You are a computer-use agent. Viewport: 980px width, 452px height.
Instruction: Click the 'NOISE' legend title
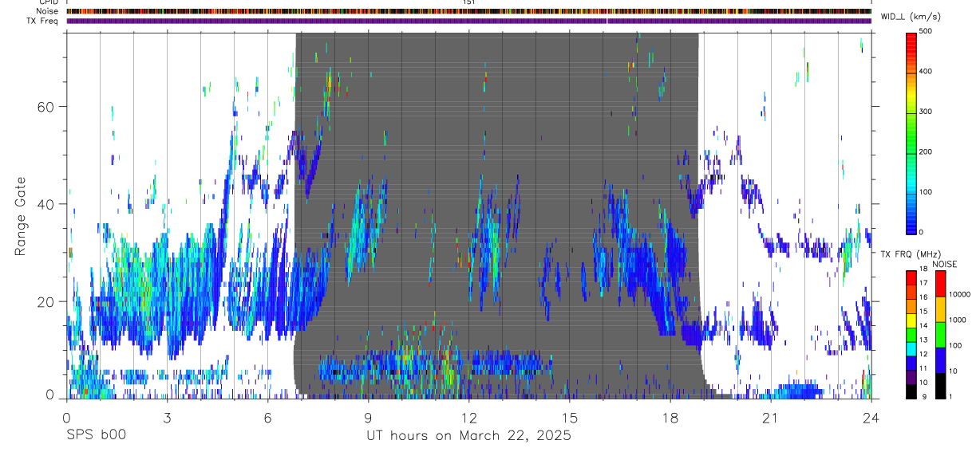(x=944, y=264)
